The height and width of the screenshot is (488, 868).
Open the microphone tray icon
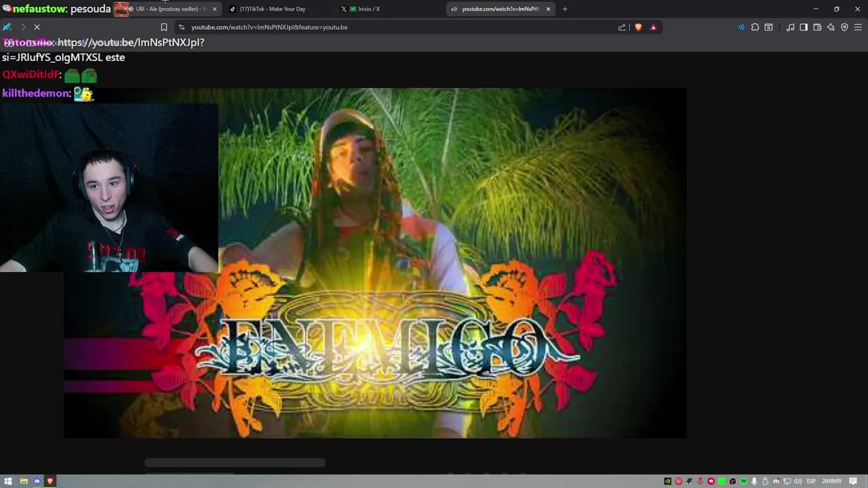(754, 481)
